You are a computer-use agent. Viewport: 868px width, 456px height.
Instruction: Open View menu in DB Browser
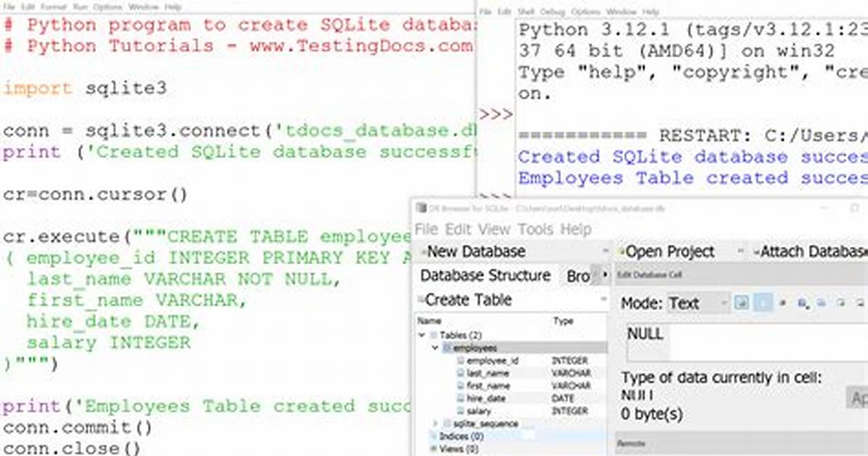coord(494,229)
